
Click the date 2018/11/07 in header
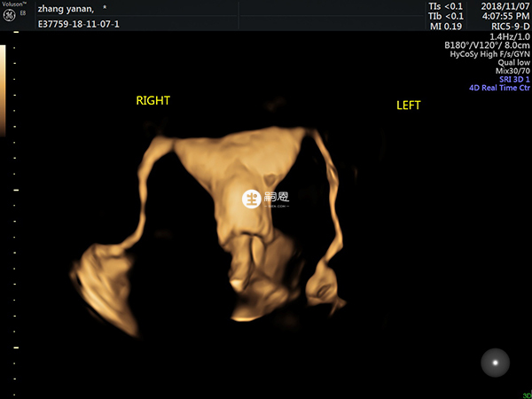click(x=505, y=6)
